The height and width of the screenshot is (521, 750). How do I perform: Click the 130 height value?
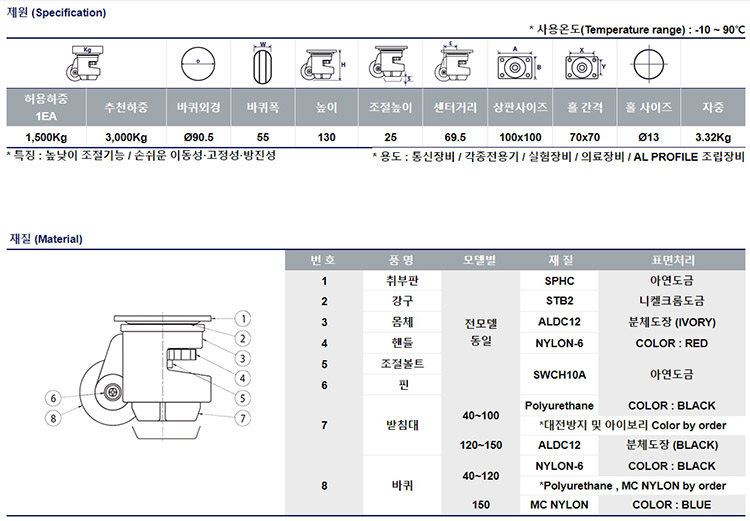point(327,138)
